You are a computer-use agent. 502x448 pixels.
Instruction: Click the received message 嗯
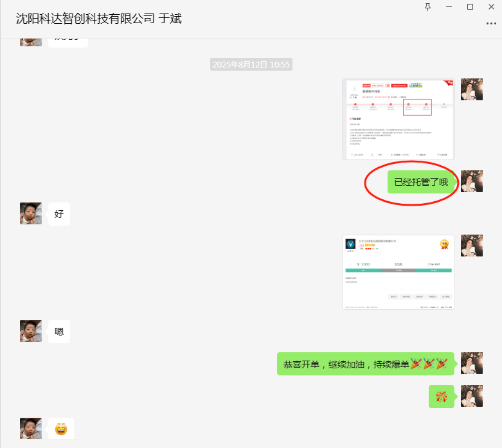pos(59,332)
